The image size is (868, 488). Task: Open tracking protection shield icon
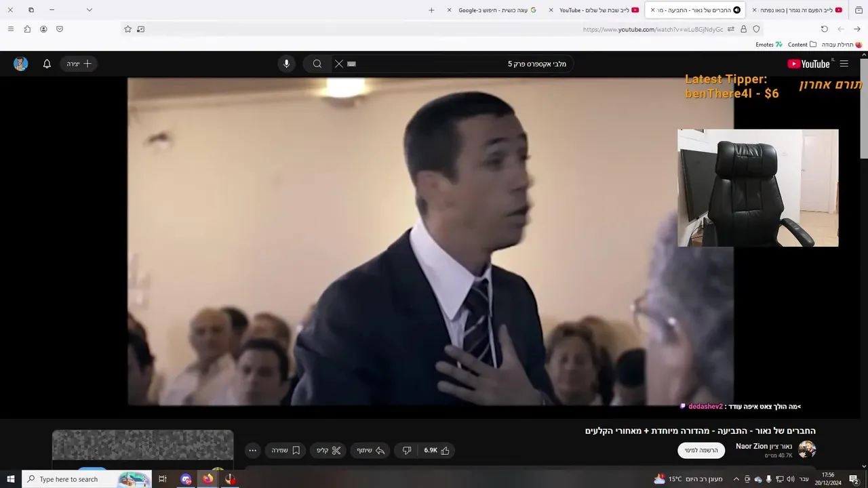(x=757, y=29)
